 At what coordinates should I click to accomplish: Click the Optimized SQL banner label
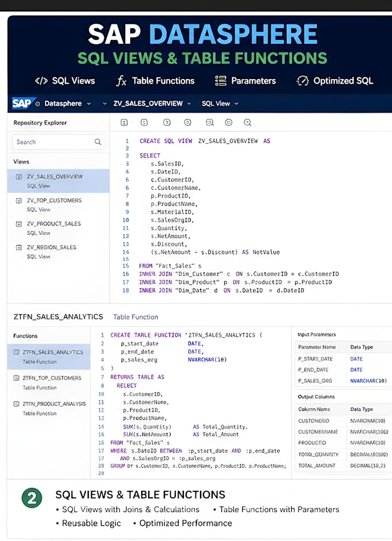coord(343,81)
